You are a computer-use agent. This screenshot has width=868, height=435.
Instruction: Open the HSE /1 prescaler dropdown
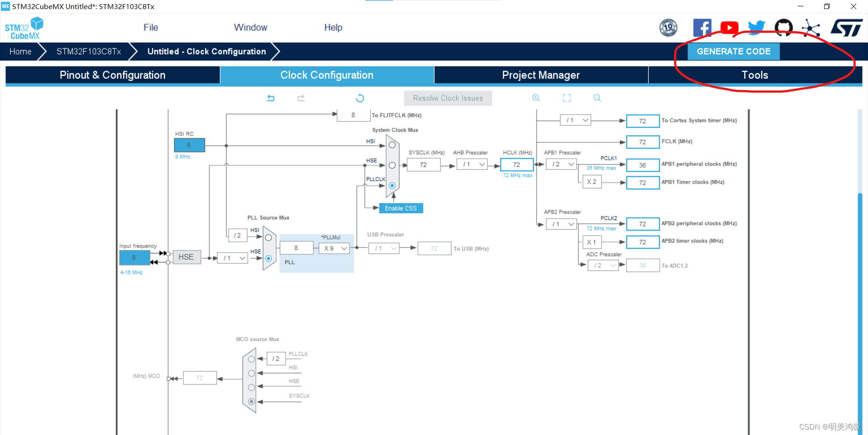coord(232,258)
